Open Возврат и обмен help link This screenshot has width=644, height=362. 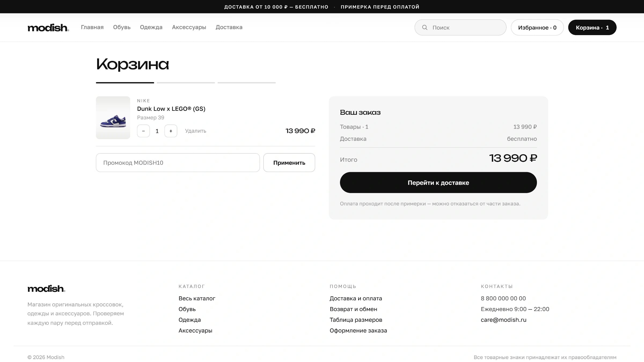point(353,309)
